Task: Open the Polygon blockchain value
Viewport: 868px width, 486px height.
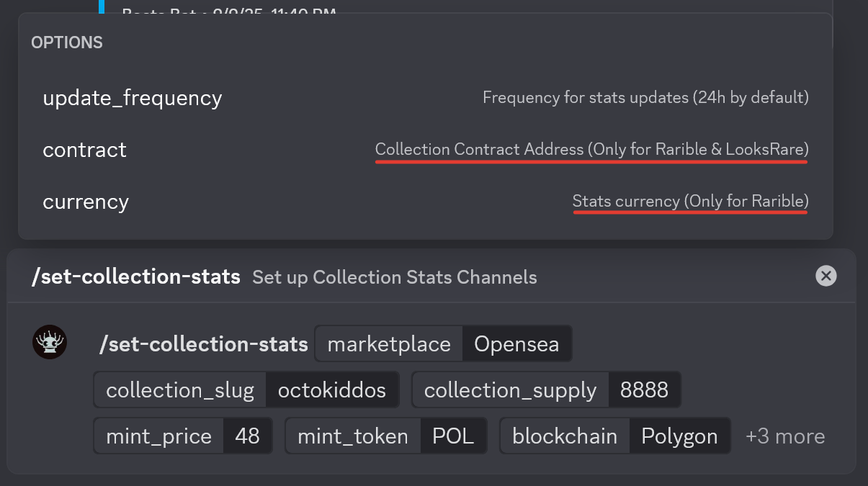Action: tap(679, 436)
